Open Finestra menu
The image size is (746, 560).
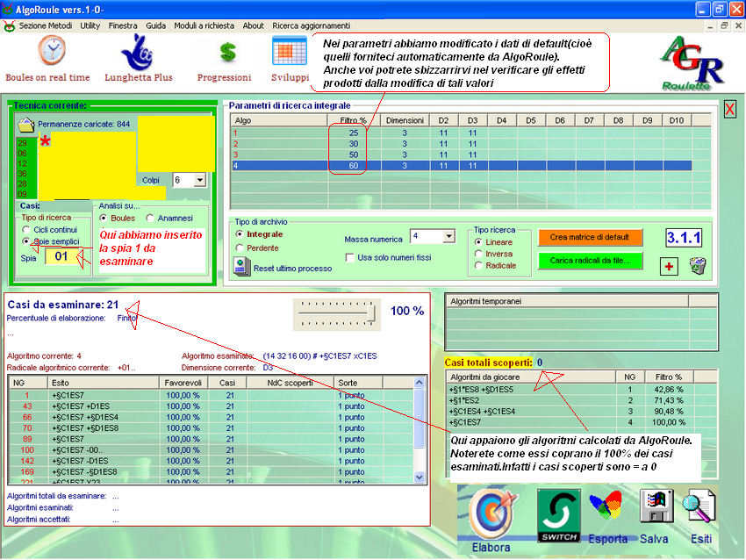click(123, 25)
